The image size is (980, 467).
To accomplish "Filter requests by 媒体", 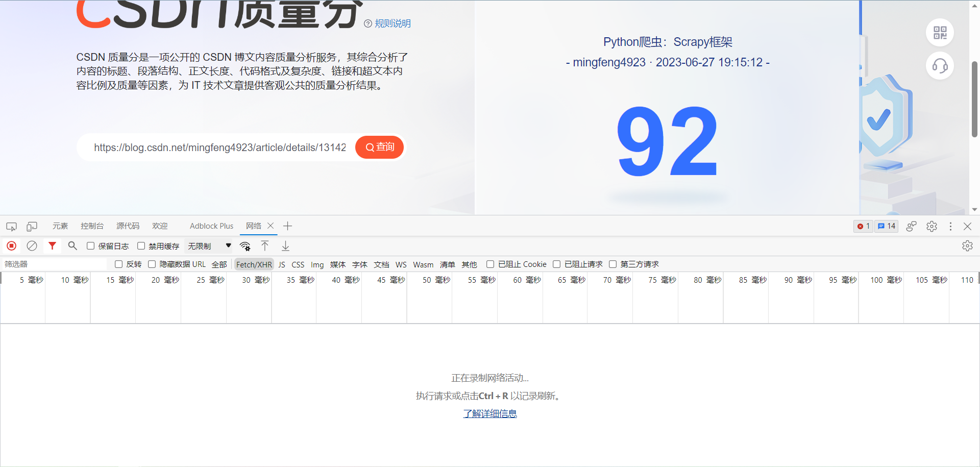I will click(x=338, y=264).
